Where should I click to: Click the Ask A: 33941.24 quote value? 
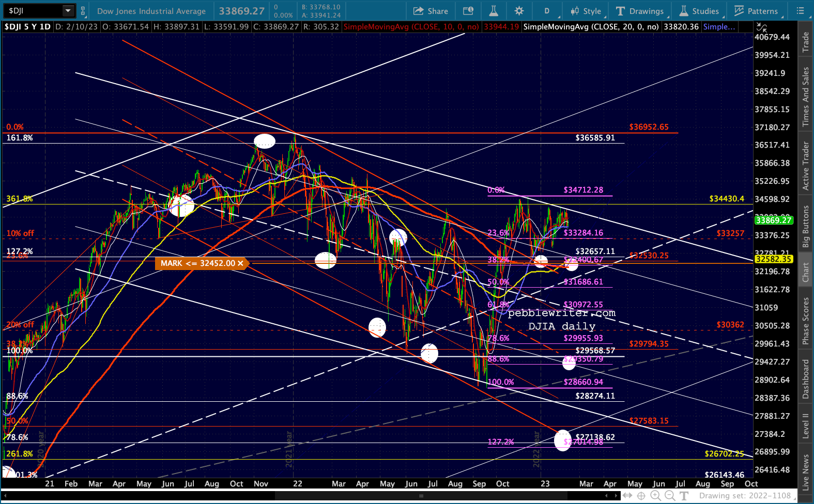coord(321,15)
